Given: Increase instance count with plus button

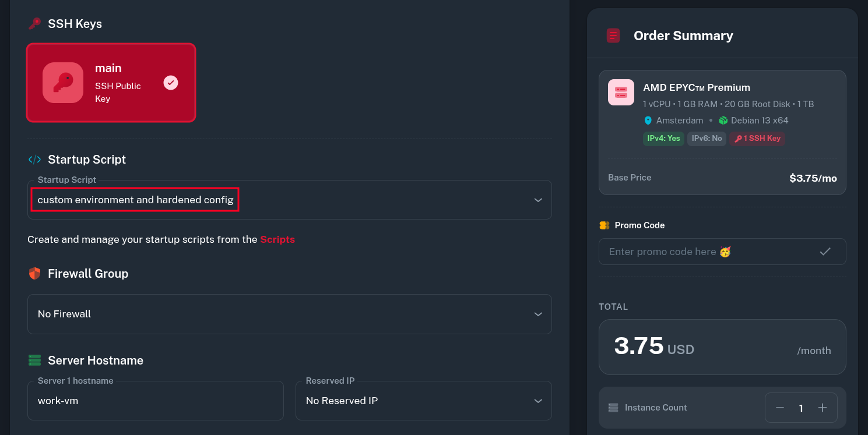Looking at the screenshot, I should tap(823, 408).
